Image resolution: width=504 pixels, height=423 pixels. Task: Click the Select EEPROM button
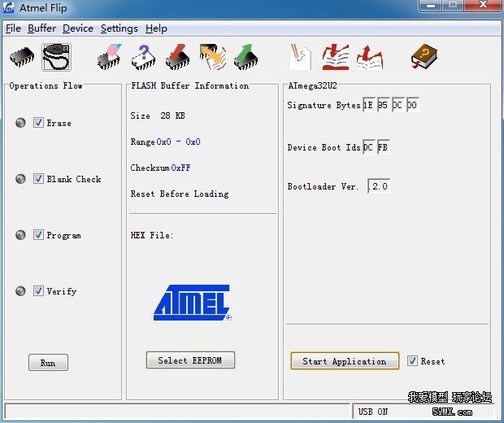pos(190,360)
